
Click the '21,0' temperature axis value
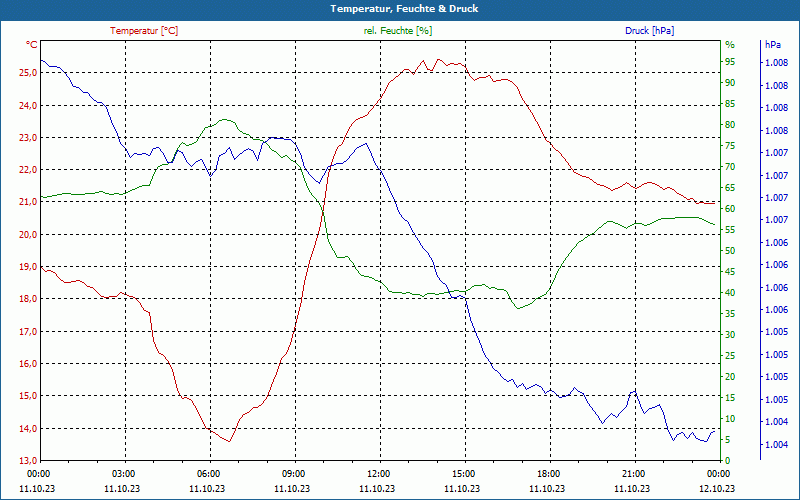coord(28,202)
